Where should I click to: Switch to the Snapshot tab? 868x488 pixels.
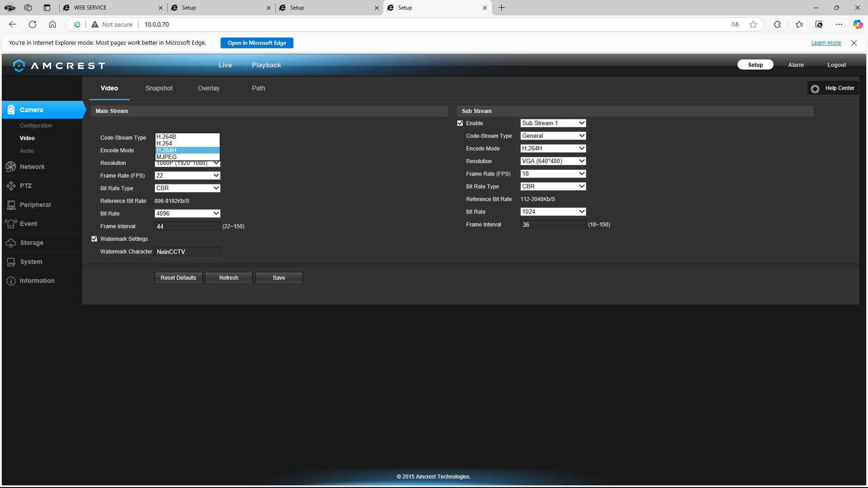coord(159,88)
